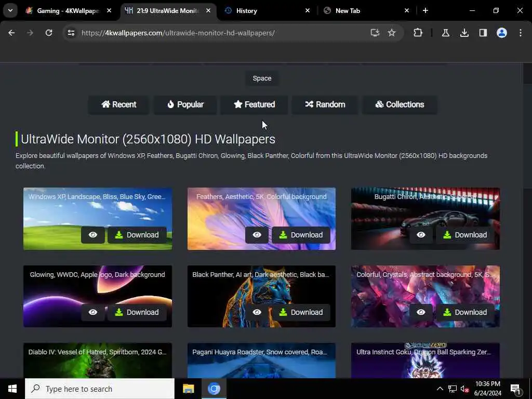Image resolution: width=532 pixels, height=399 pixels.
Task: Preview Feathers Aesthetic wallpaper via eye icon
Action: [257, 235]
